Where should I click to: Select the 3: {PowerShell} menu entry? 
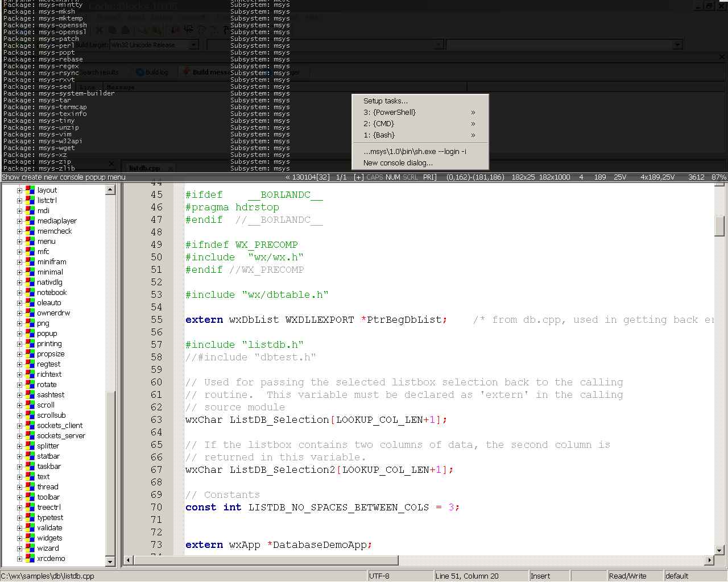point(420,112)
